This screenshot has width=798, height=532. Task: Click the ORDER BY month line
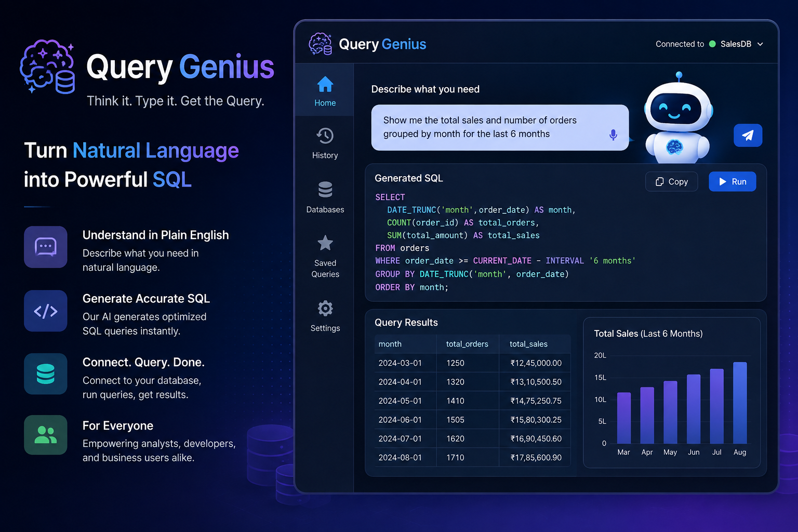412,287
